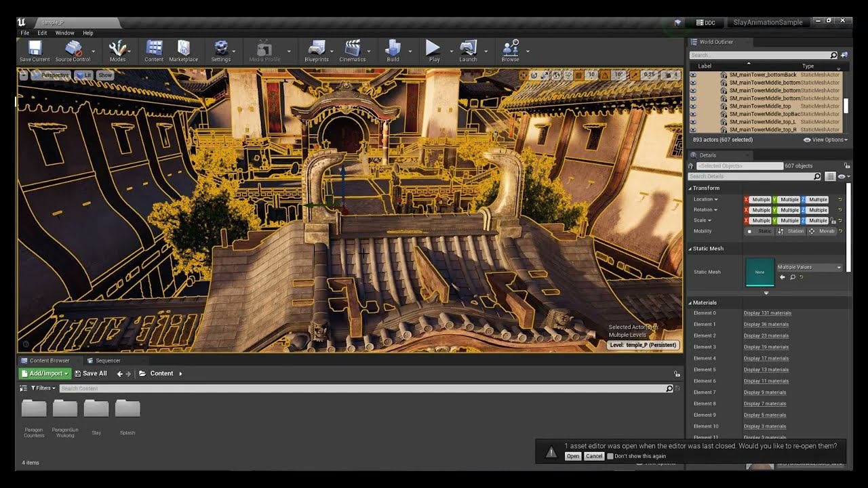The height and width of the screenshot is (488, 868).
Task: Open the Window menu
Action: tap(64, 33)
